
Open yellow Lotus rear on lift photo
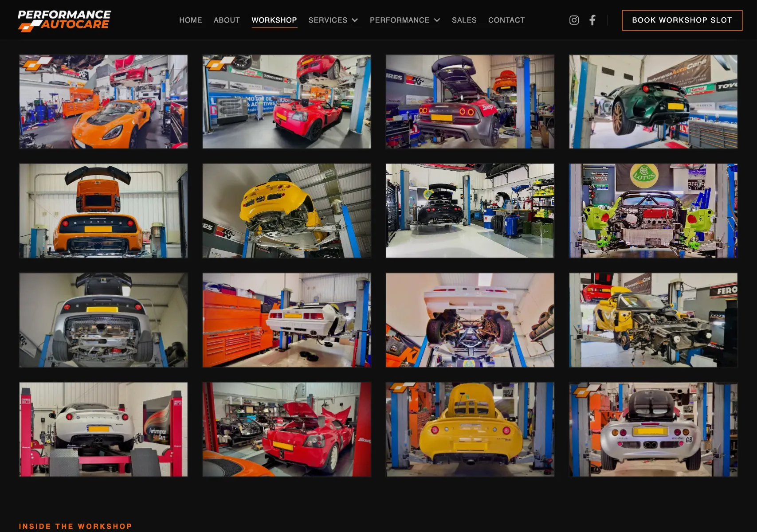(x=470, y=430)
